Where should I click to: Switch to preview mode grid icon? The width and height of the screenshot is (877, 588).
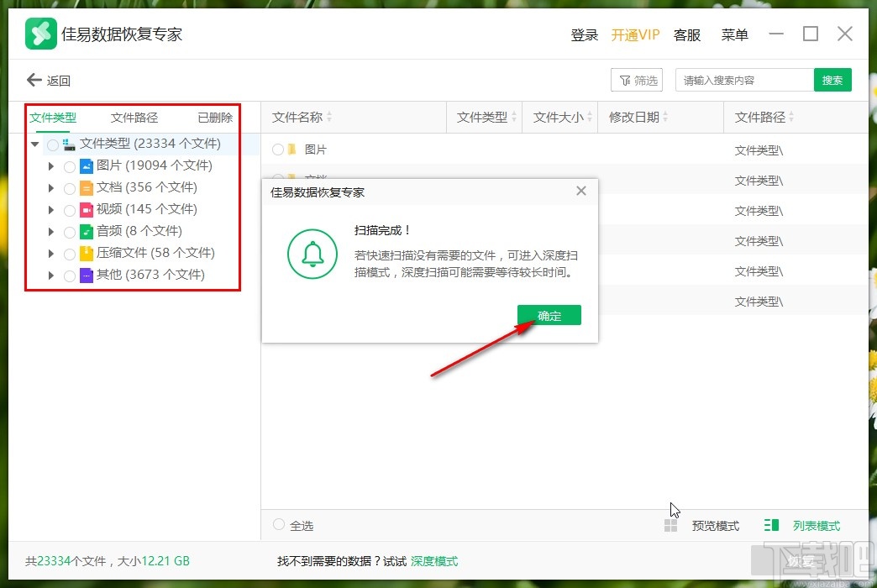coord(670,525)
